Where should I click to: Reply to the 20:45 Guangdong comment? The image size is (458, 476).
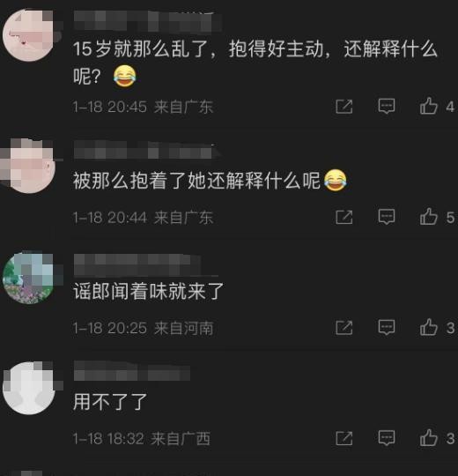387,107
